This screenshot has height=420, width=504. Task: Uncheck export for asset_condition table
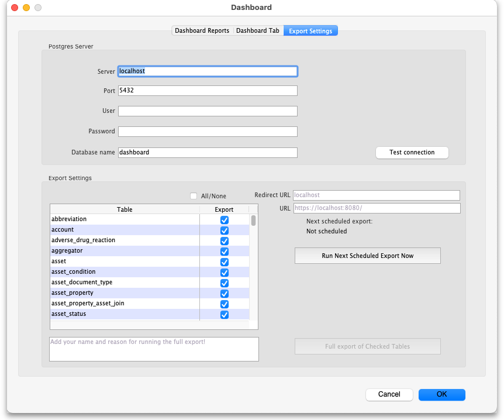(225, 273)
